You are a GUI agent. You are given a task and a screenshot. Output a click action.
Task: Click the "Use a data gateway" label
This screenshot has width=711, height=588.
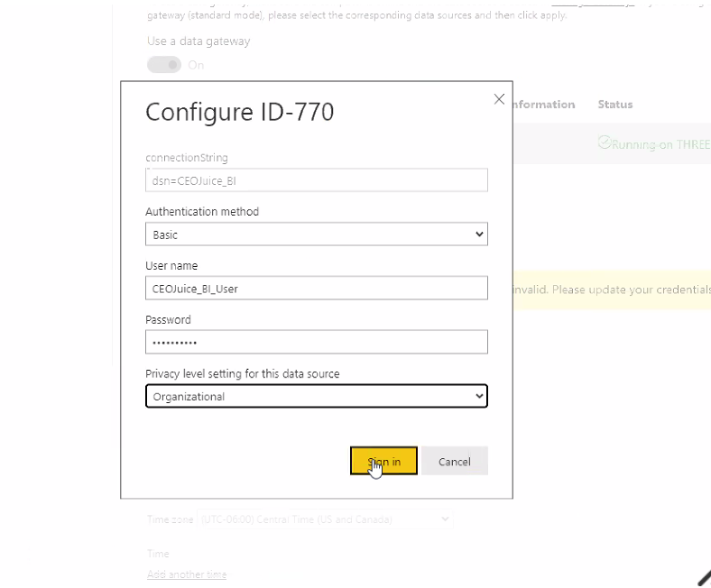point(199,41)
